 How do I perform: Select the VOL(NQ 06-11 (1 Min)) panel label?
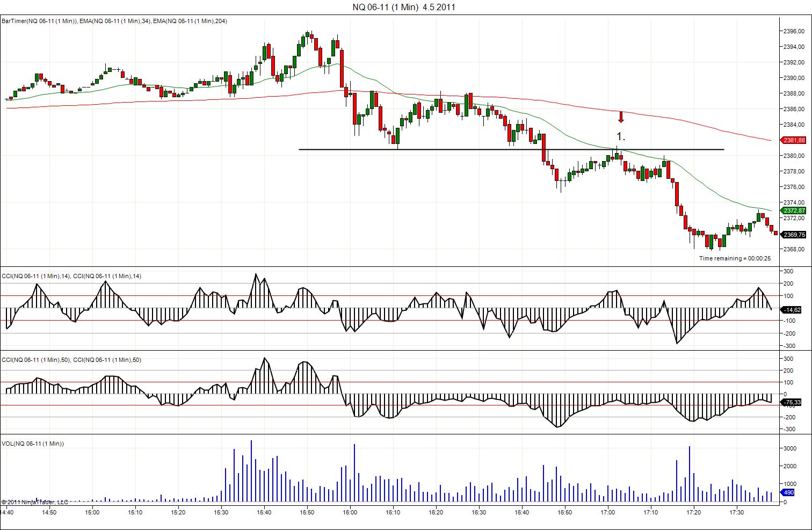point(33,444)
